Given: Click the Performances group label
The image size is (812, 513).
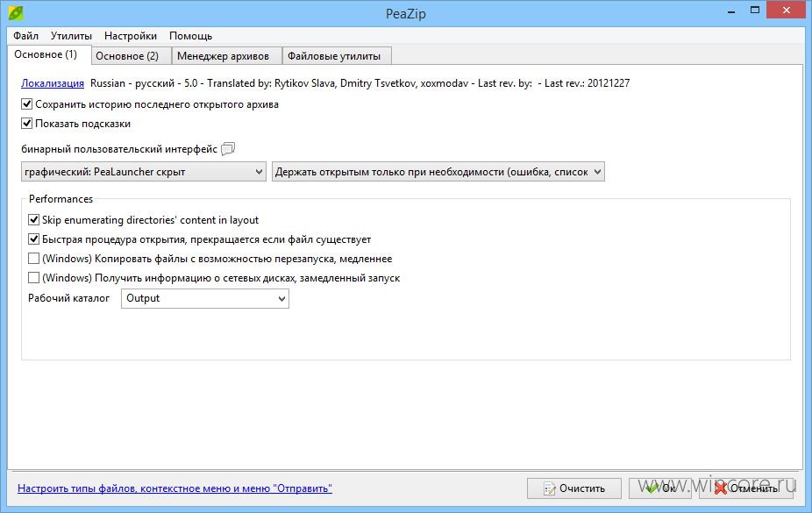Looking at the screenshot, I should coord(61,199).
